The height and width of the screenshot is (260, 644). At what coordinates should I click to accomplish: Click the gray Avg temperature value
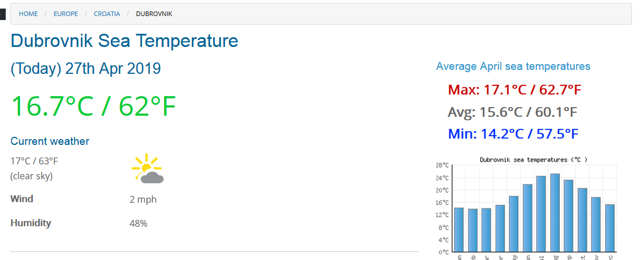(512, 112)
